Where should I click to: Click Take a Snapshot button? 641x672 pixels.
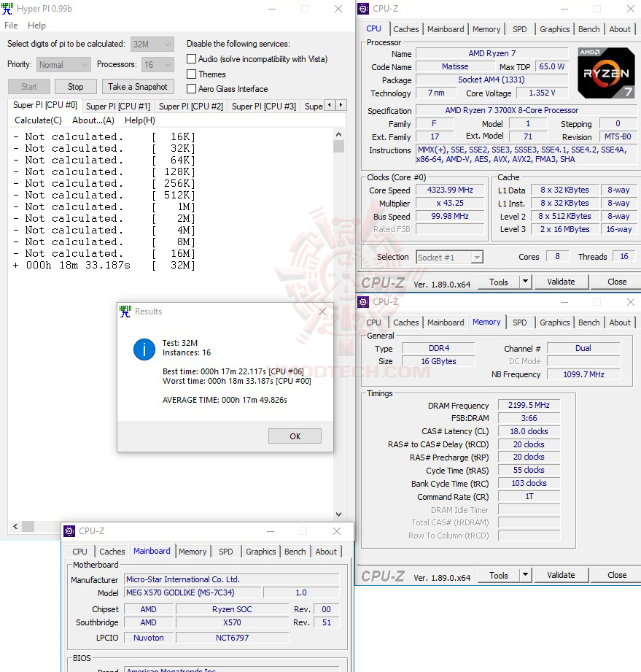tap(138, 87)
